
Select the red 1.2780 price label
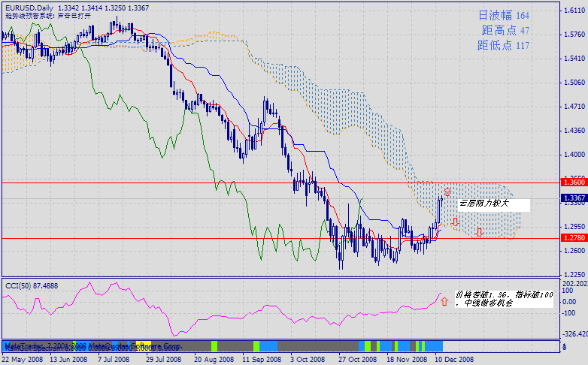coord(571,238)
